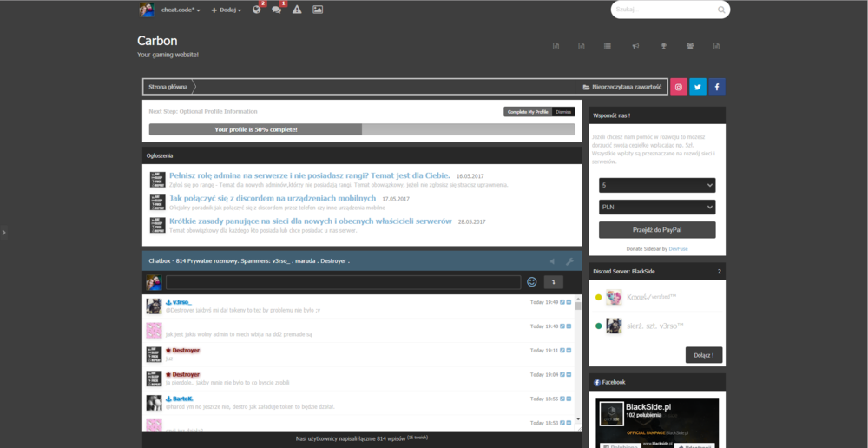
Task: Expand the left edge sidebar arrow
Action: pyautogui.click(x=3, y=232)
